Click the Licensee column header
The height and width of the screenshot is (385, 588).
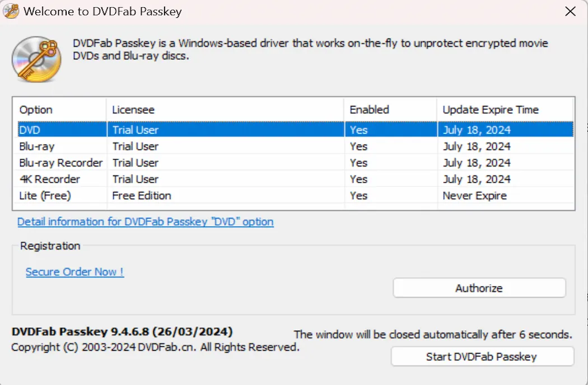pyautogui.click(x=129, y=109)
